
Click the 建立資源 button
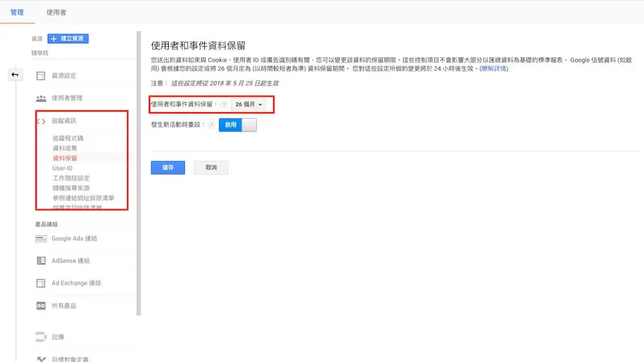[68, 39]
